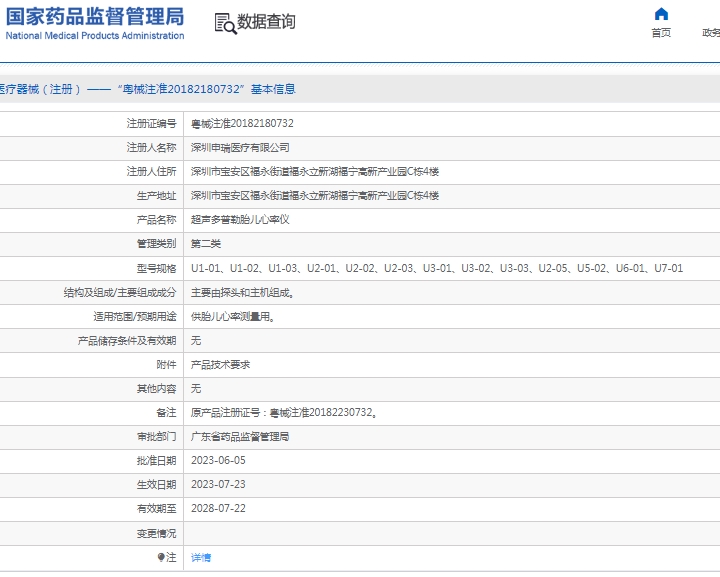
Task: Click the 审批部门 label
Action: click(157, 437)
